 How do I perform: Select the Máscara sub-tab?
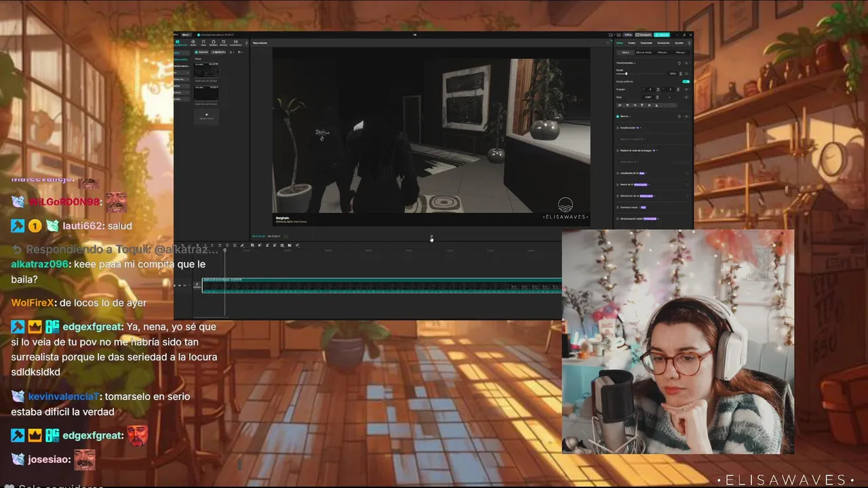pyautogui.click(x=663, y=52)
